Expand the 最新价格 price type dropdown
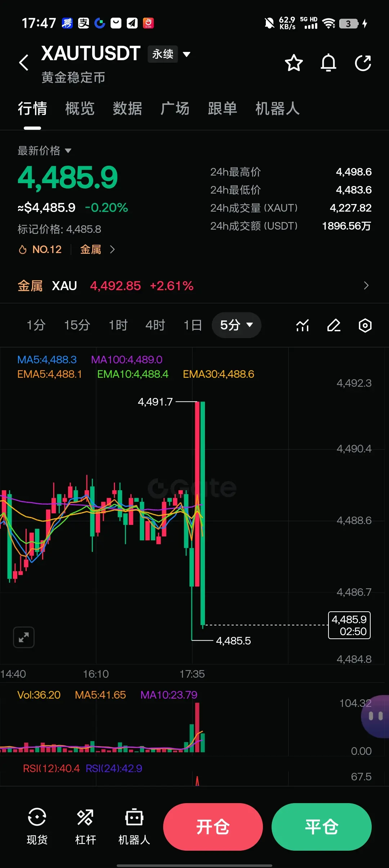Image resolution: width=389 pixels, height=868 pixels. tap(45, 151)
